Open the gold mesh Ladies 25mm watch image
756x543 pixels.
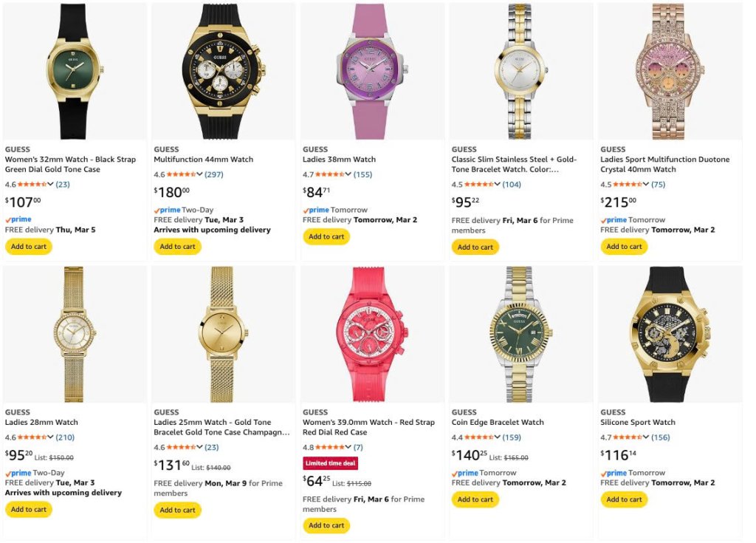tap(223, 335)
